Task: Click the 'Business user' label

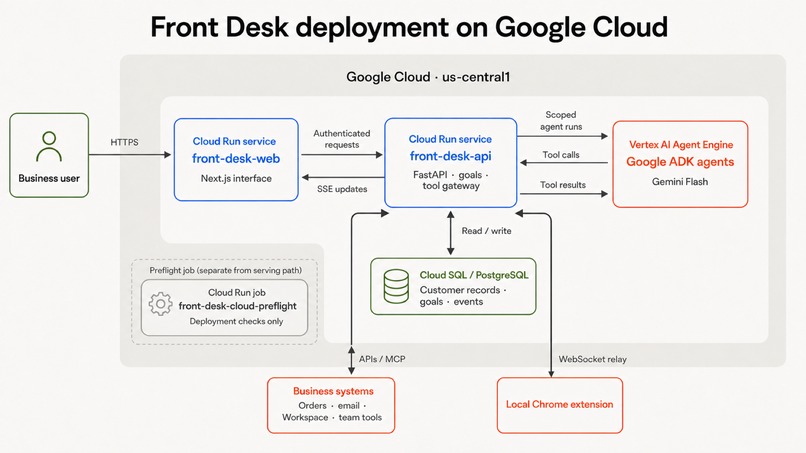Action: 49,178
